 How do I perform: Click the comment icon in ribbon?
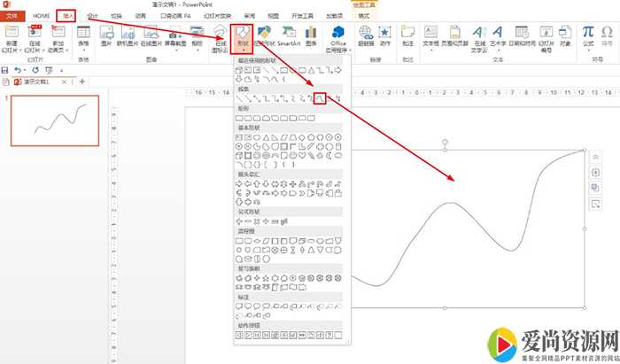(408, 35)
